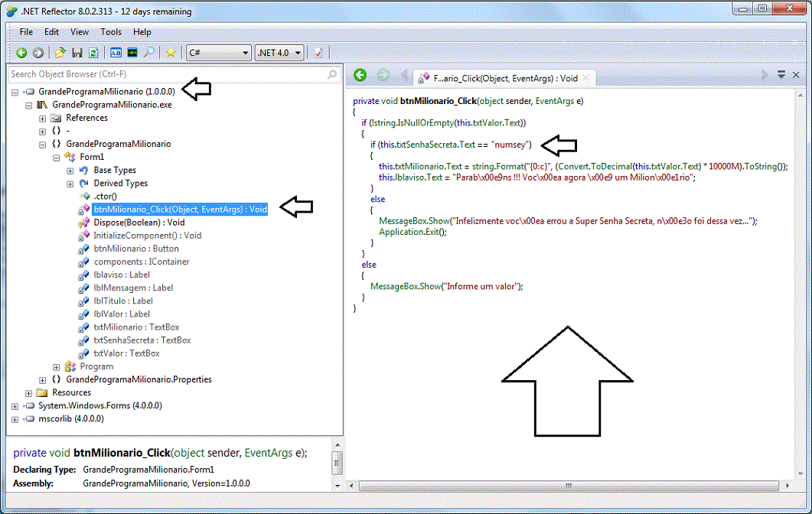Collapse the GrandeProgramaMilionario namespace node

42,145
